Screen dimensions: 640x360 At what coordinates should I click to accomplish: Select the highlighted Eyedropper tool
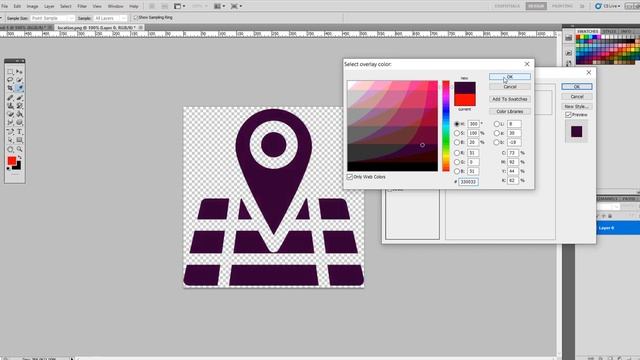pos(19,88)
